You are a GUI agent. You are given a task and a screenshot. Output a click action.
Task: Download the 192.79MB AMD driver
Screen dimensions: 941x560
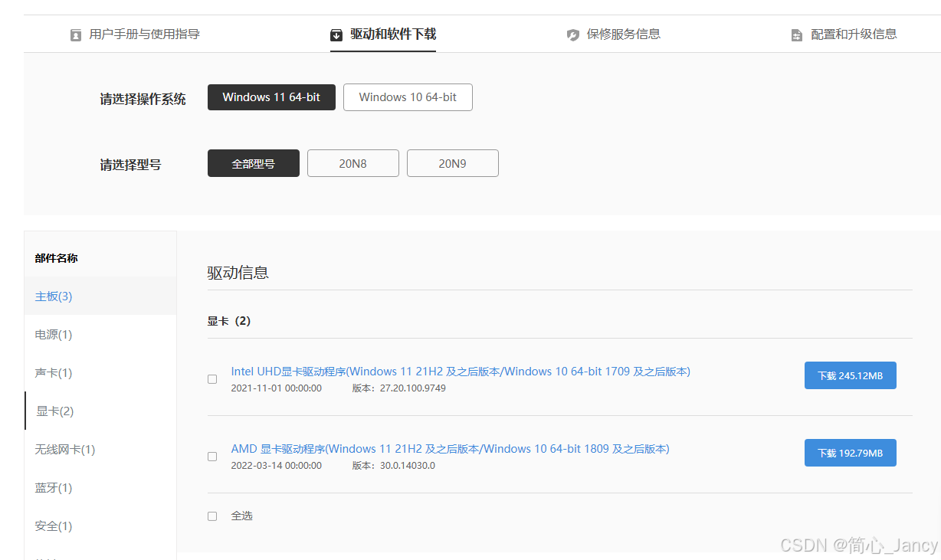tap(850, 453)
